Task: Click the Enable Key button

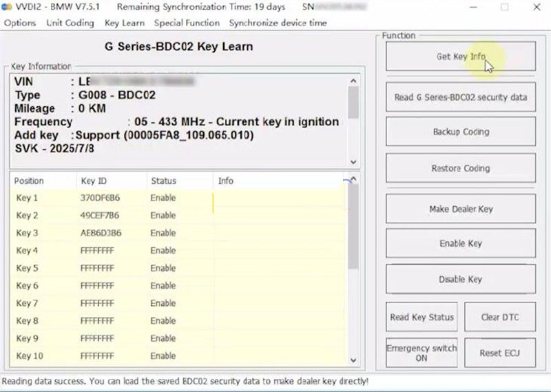Action: pos(461,243)
